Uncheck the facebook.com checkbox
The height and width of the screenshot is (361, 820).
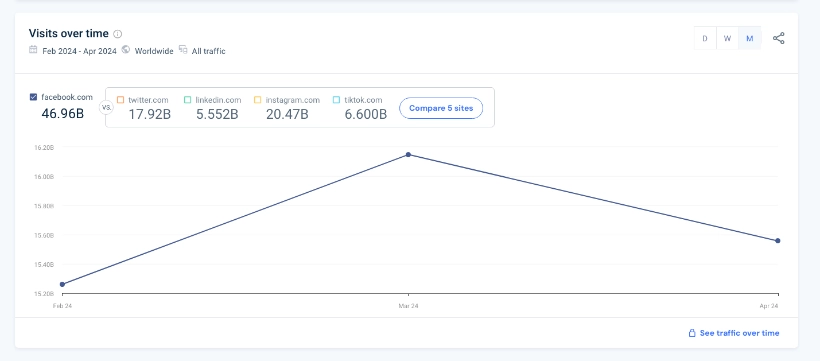point(33,97)
